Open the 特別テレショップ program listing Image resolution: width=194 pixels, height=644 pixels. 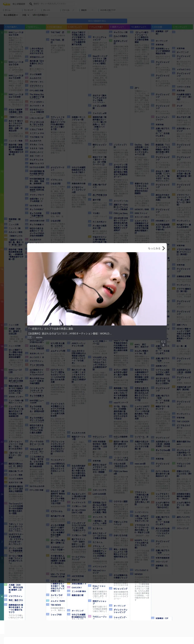pyautogui.click(x=100, y=602)
